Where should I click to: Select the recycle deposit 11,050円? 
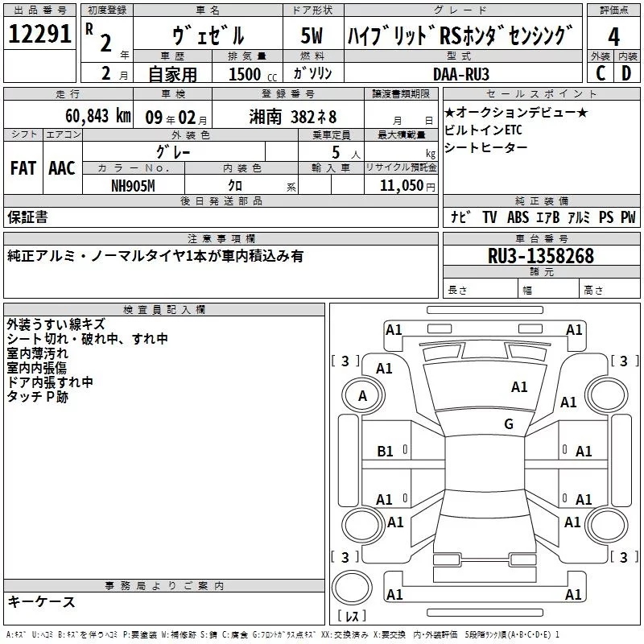[x=407, y=186]
